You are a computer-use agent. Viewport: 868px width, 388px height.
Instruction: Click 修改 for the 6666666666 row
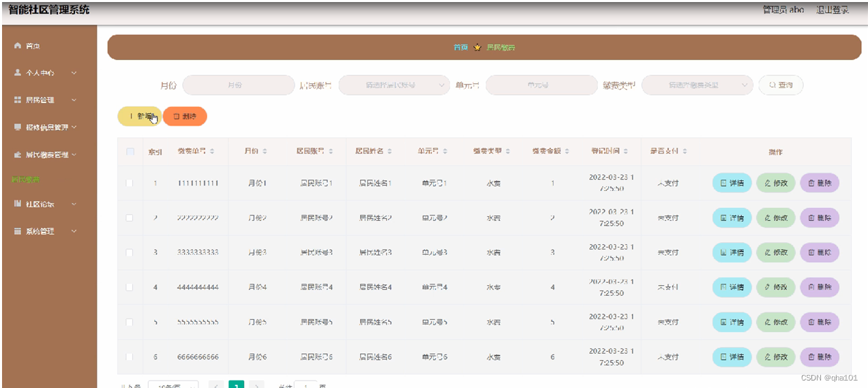click(x=776, y=357)
